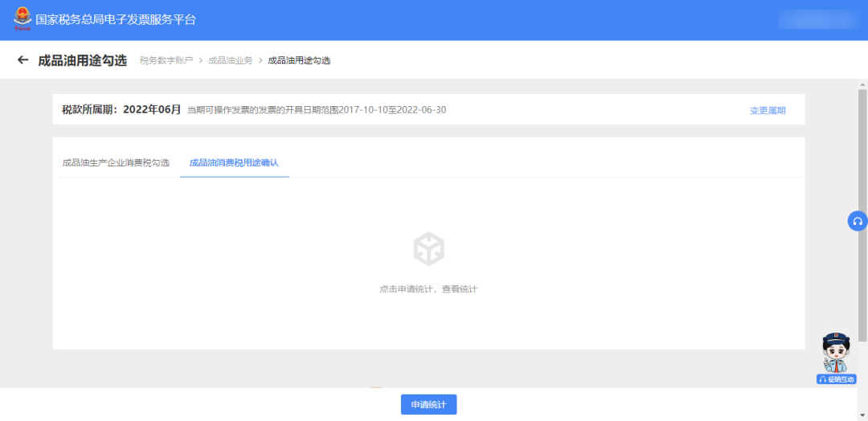
Task: Click the 税款所属期：2022年06月 text
Action: click(x=121, y=109)
